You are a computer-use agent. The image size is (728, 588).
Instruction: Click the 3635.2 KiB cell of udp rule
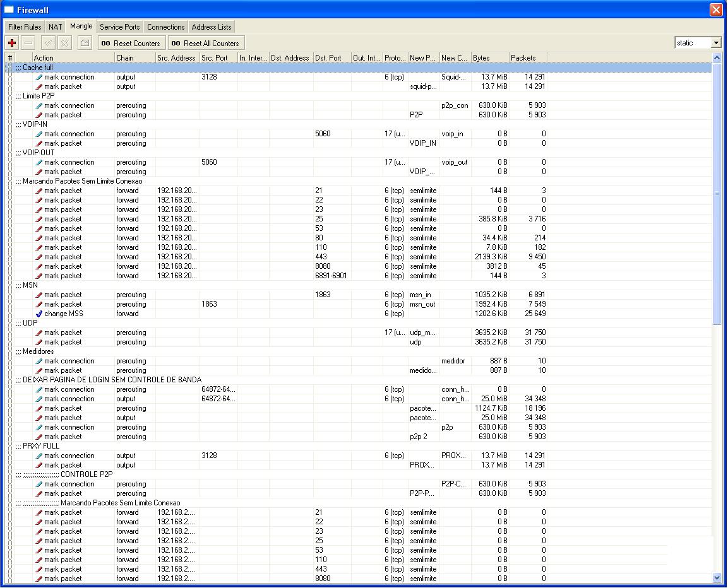tap(490, 342)
